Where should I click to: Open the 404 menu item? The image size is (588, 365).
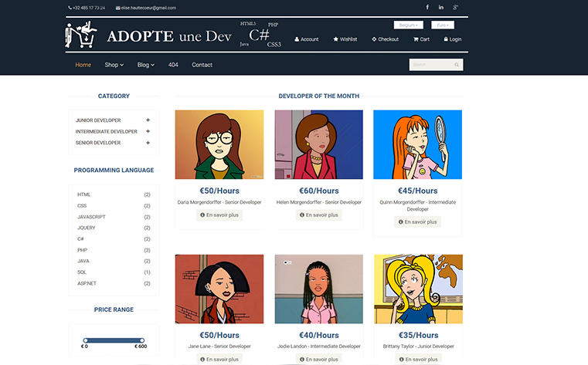173,65
